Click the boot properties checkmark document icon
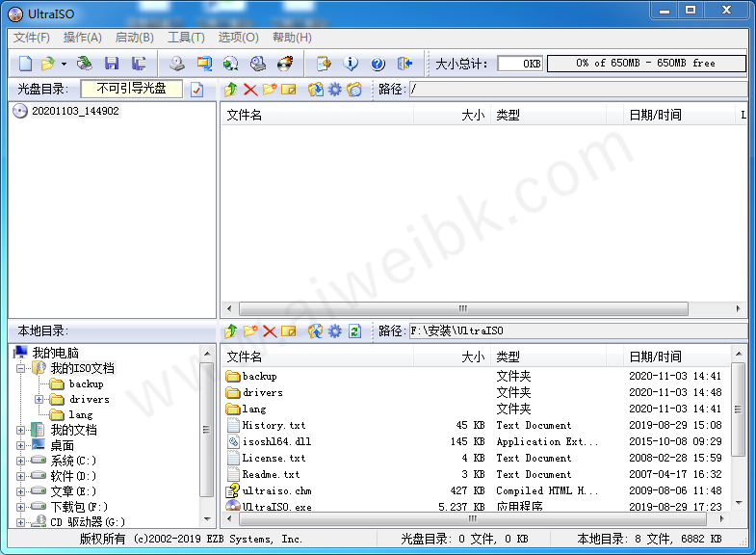The width and height of the screenshot is (756, 555). point(197,90)
